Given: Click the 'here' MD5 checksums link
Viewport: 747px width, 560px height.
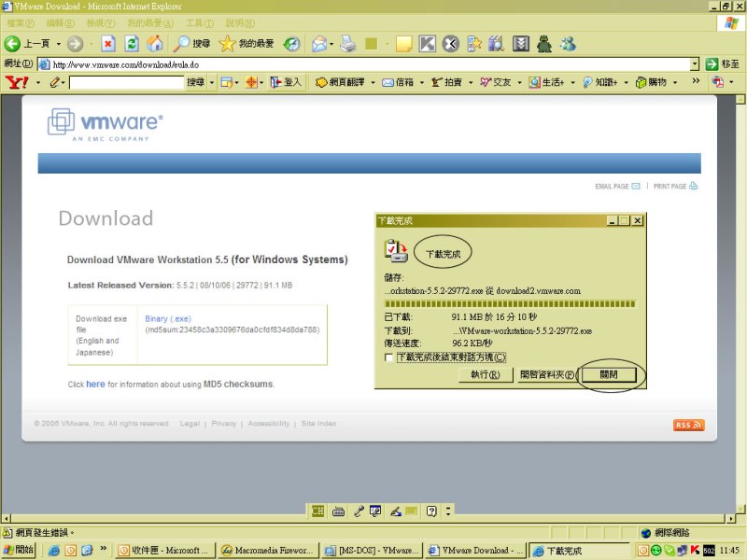Looking at the screenshot, I should (95, 384).
